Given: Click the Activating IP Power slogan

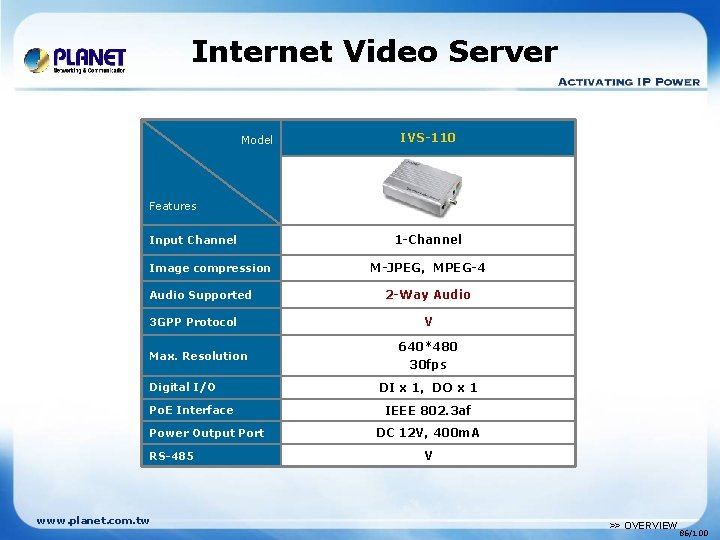Looking at the screenshot, I should click(629, 82).
